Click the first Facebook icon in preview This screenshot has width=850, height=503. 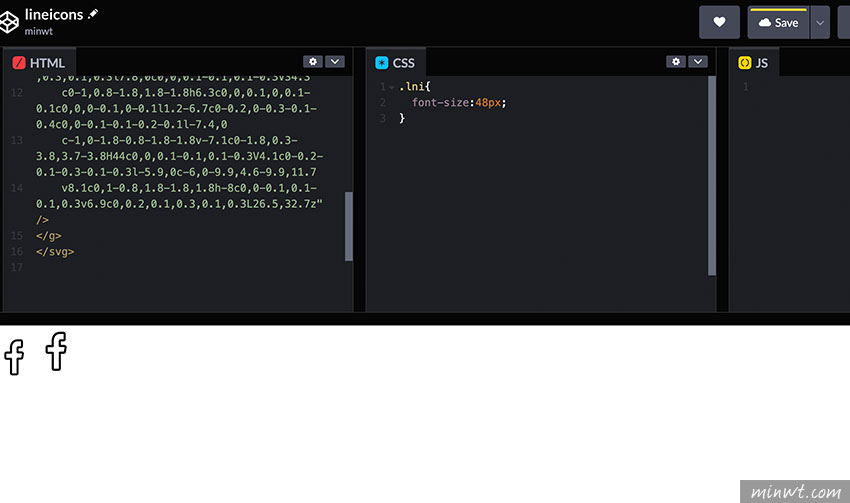(x=14, y=357)
